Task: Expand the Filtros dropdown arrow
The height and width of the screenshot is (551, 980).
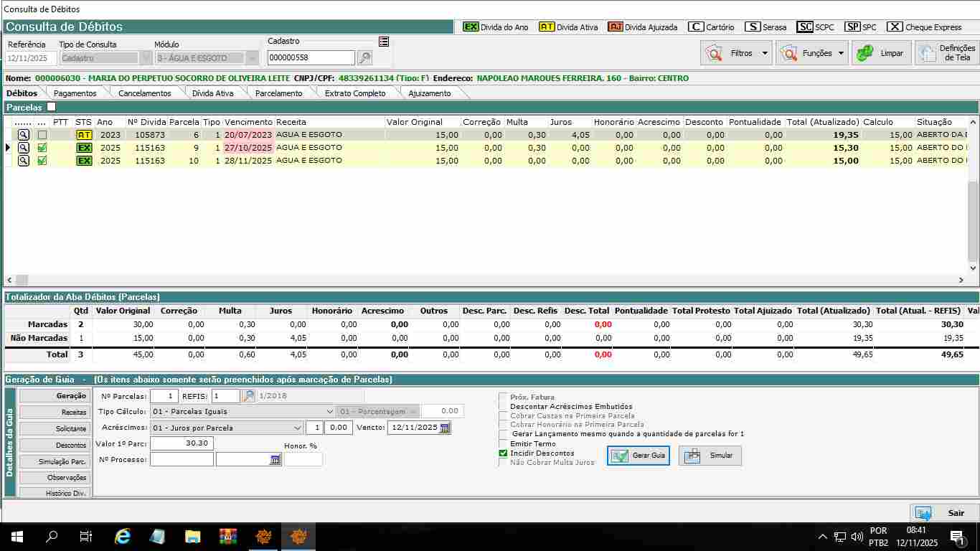Action: tap(765, 53)
